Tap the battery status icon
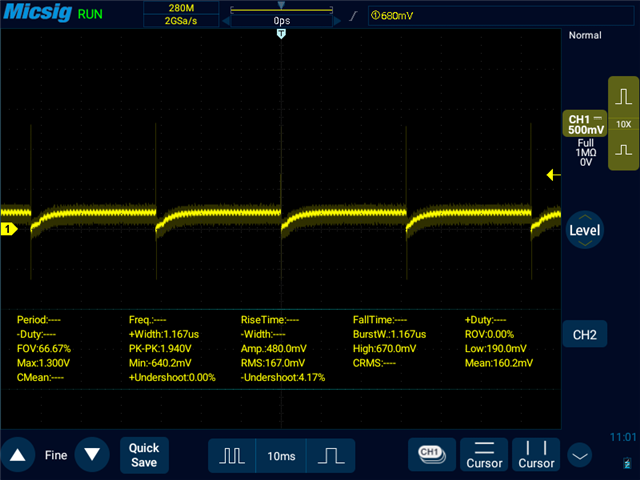This screenshot has width=640, height=480. pos(627,463)
